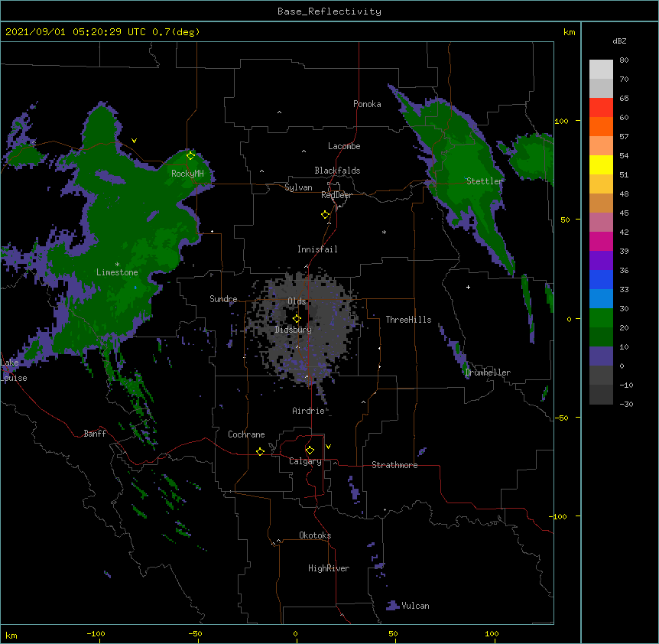Pick the red 65-60 dBZ legend swatch
Image resolution: width=659 pixels, height=644 pixels.
point(601,108)
